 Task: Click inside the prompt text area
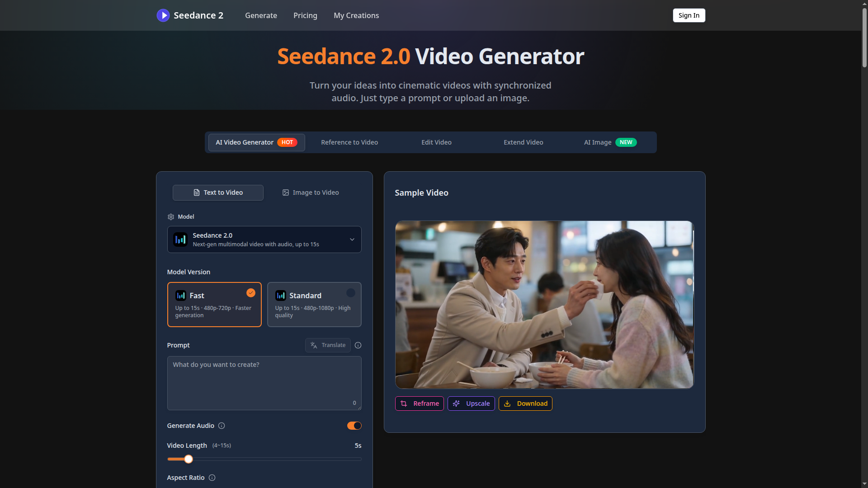click(264, 383)
